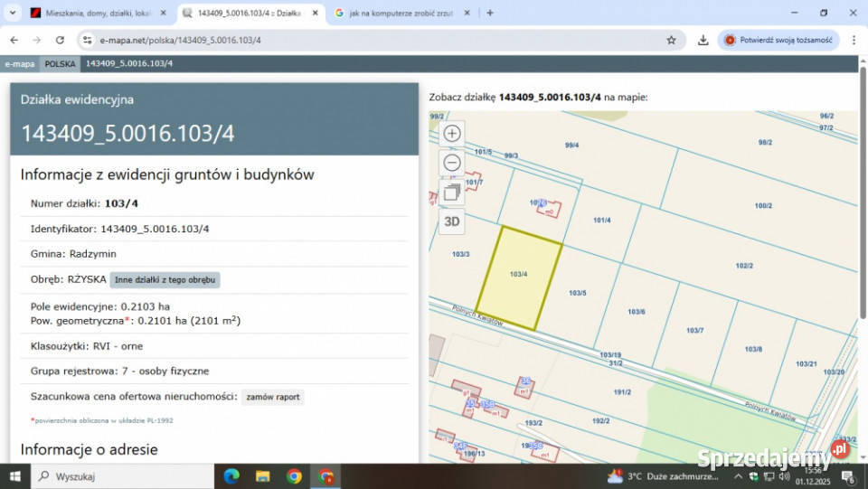The image size is (868, 489).
Task: Click the zamów raport button
Action: 272,397
